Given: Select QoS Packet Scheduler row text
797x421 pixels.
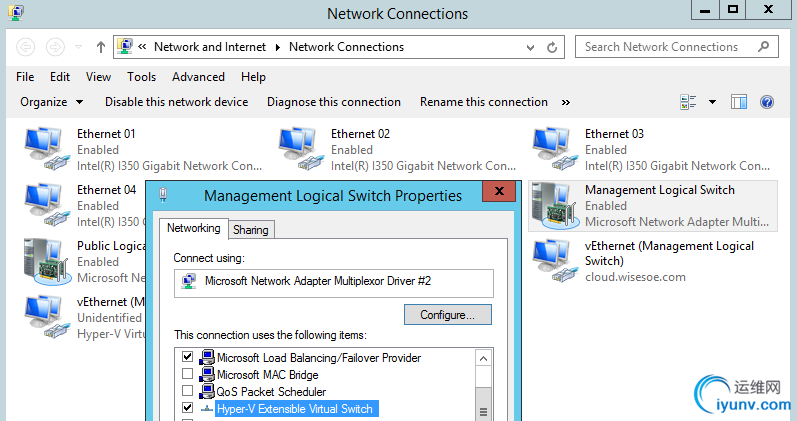Looking at the screenshot, I should coord(271,392).
